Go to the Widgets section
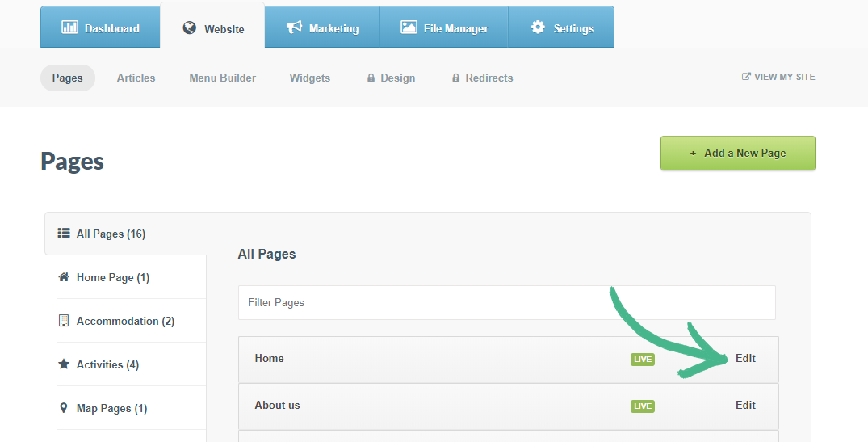Viewport: 868px width, 442px height. pyautogui.click(x=310, y=78)
